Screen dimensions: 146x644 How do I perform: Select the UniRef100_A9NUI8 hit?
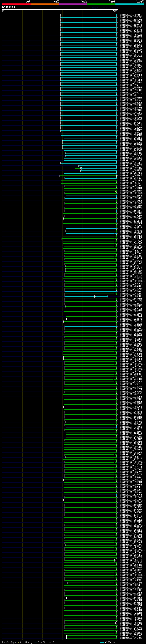coord(131,85)
